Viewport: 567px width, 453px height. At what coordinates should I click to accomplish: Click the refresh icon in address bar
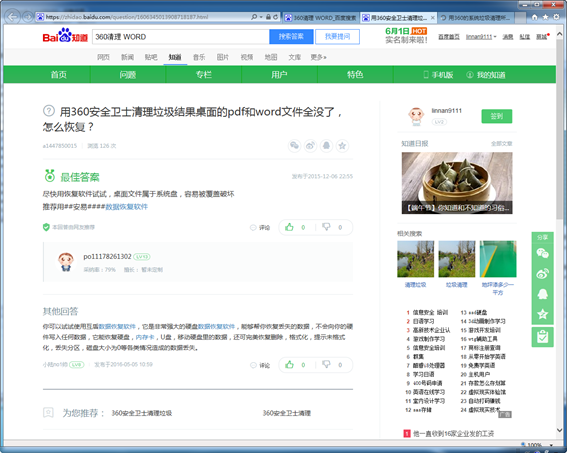click(x=276, y=17)
